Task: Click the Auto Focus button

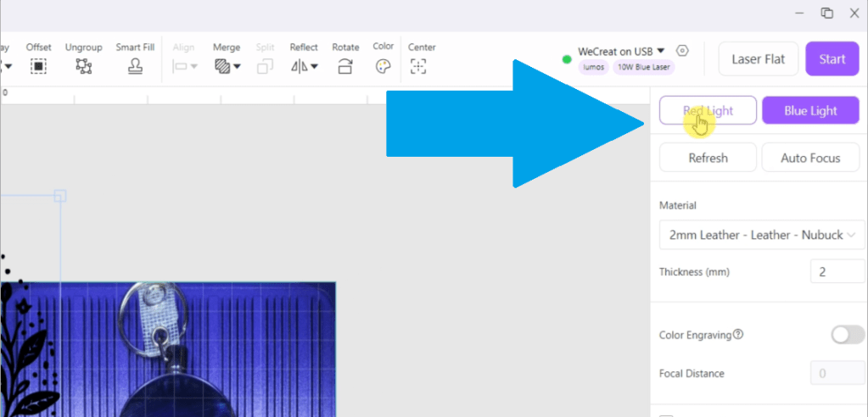Action: click(x=810, y=158)
